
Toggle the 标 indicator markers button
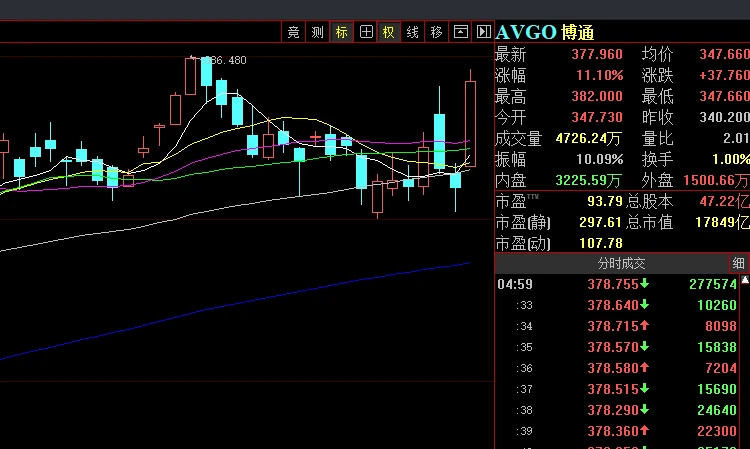[342, 32]
